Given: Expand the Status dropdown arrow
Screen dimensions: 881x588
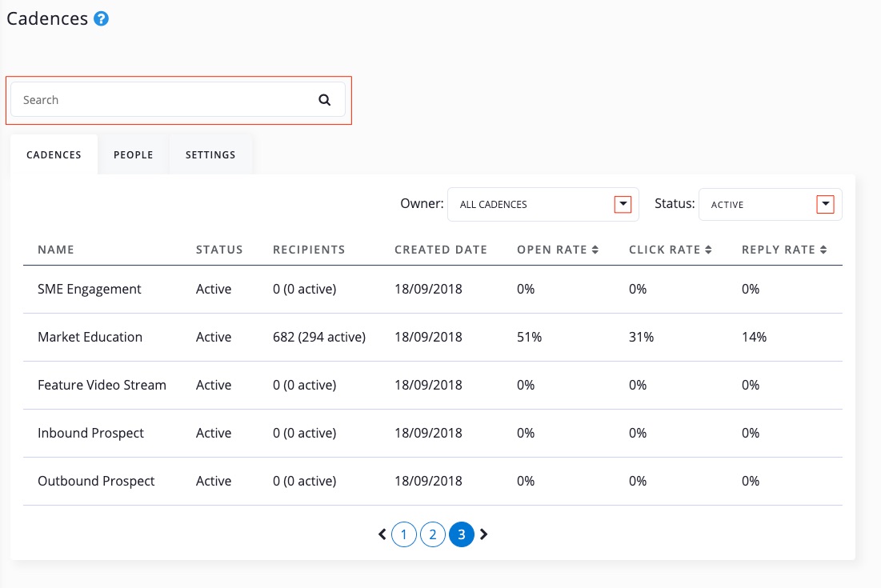Looking at the screenshot, I should pyautogui.click(x=825, y=204).
